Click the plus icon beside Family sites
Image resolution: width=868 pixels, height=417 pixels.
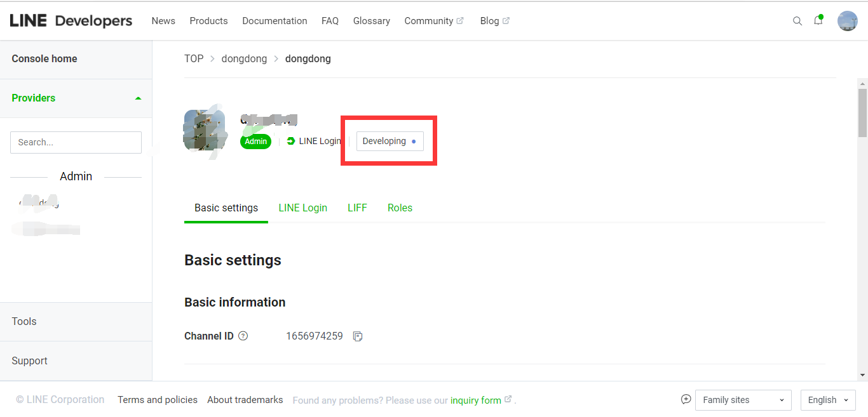[686, 399]
